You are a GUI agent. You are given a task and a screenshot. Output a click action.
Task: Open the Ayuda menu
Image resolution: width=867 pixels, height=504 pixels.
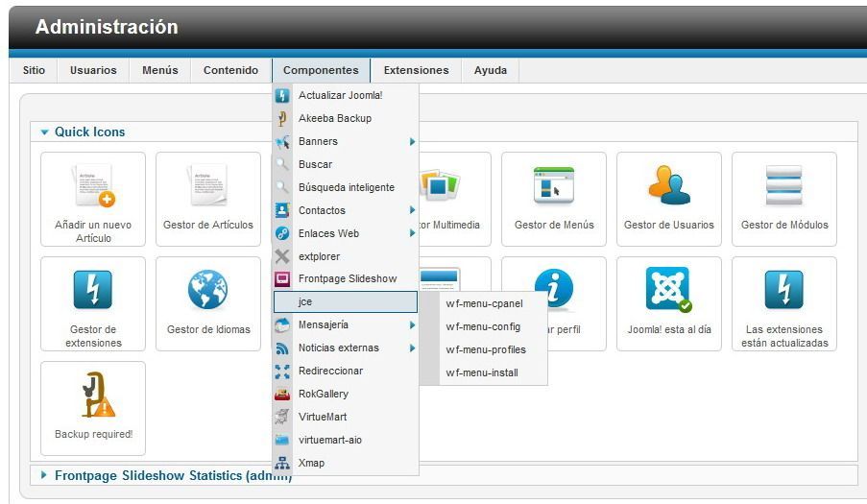tap(490, 70)
